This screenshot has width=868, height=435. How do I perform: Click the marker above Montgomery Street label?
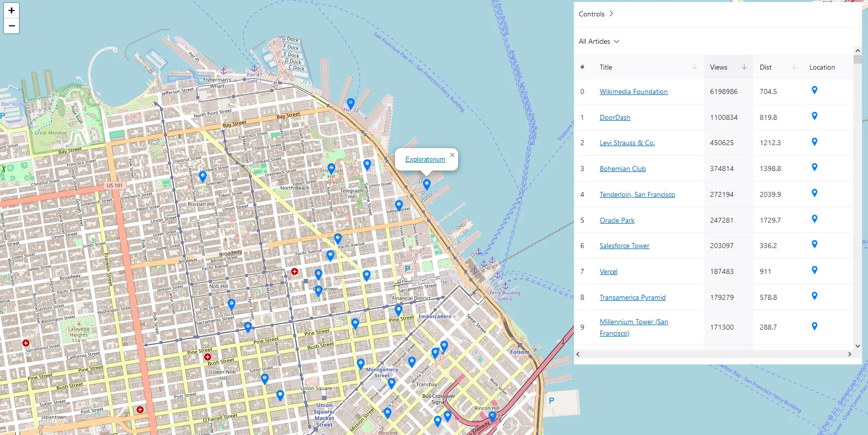pos(361,364)
